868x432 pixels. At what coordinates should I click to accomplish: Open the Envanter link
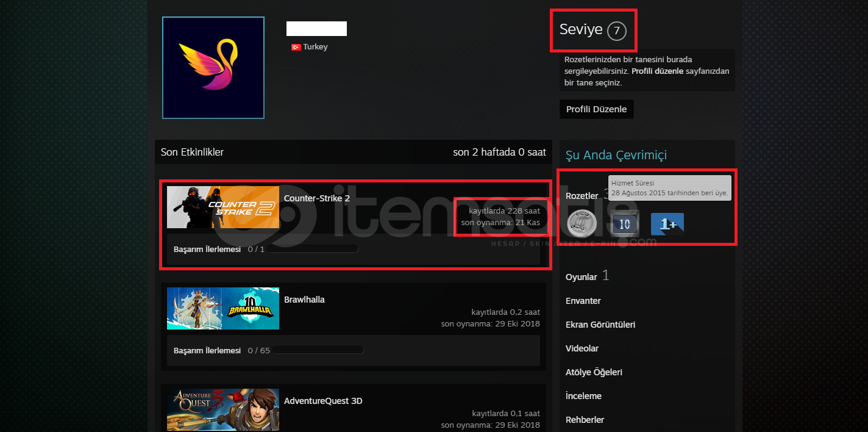[x=583, y=301]
